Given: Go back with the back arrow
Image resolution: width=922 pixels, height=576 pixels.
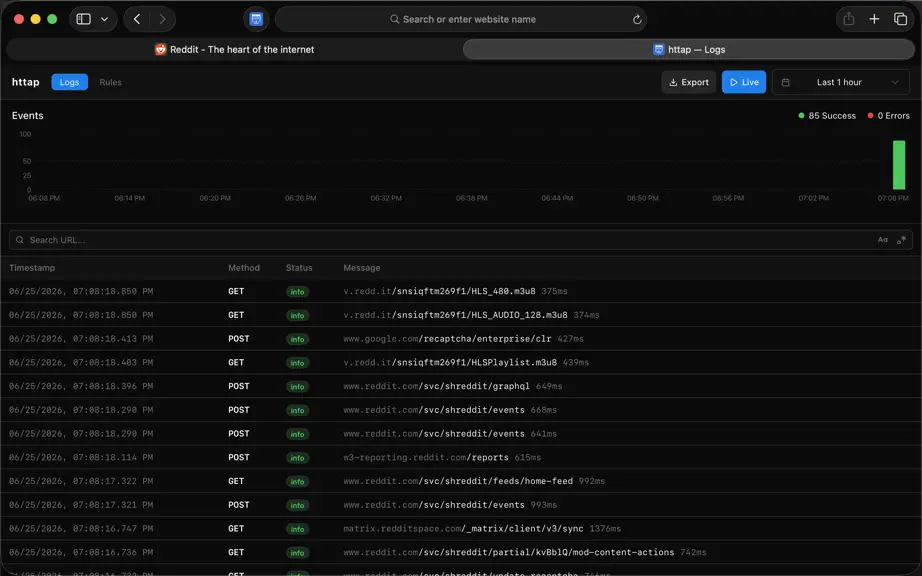Looking at the screenshot, I should 137,19.
